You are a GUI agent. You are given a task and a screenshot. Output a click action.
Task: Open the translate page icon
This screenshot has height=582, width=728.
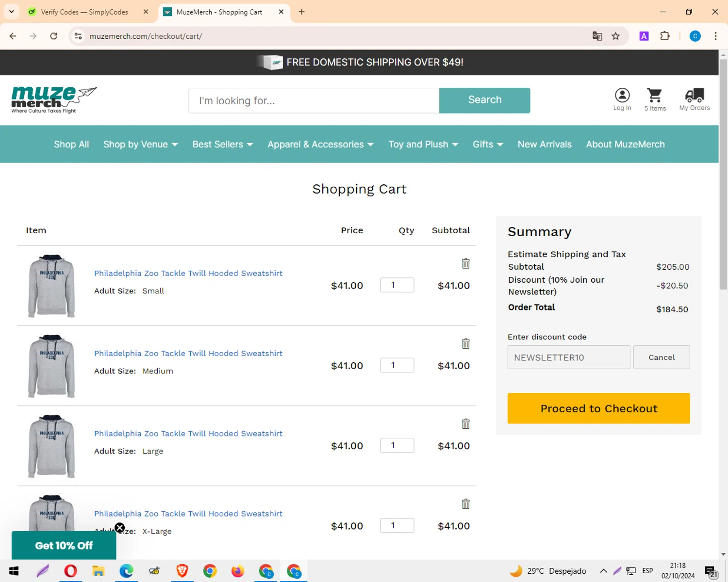597,36
